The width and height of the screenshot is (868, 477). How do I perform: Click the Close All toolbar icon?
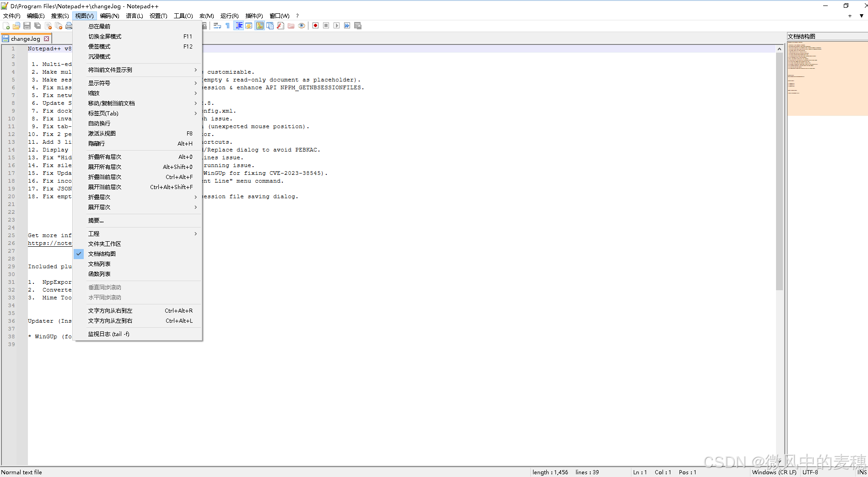coord(59,26)
